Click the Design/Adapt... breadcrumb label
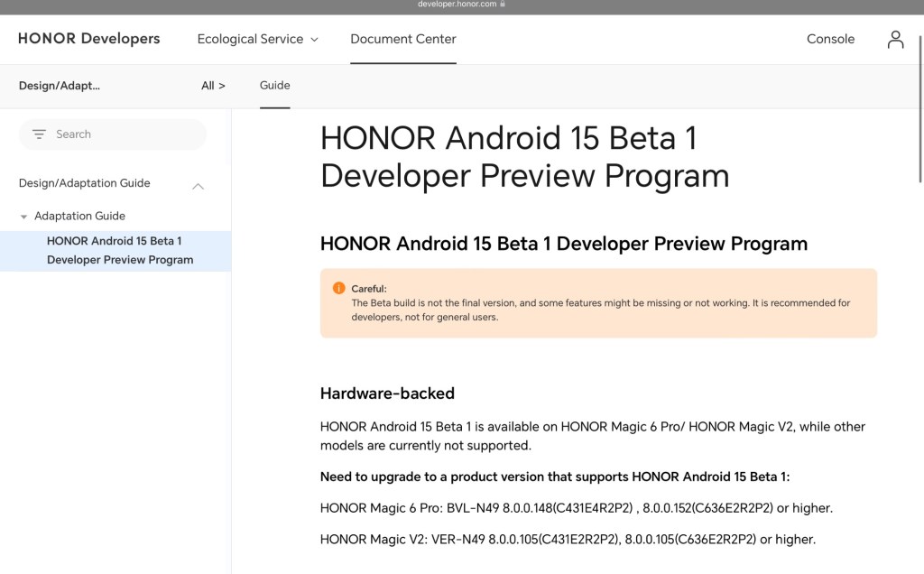This screenshot has height=574, width=924. (60, 86)
